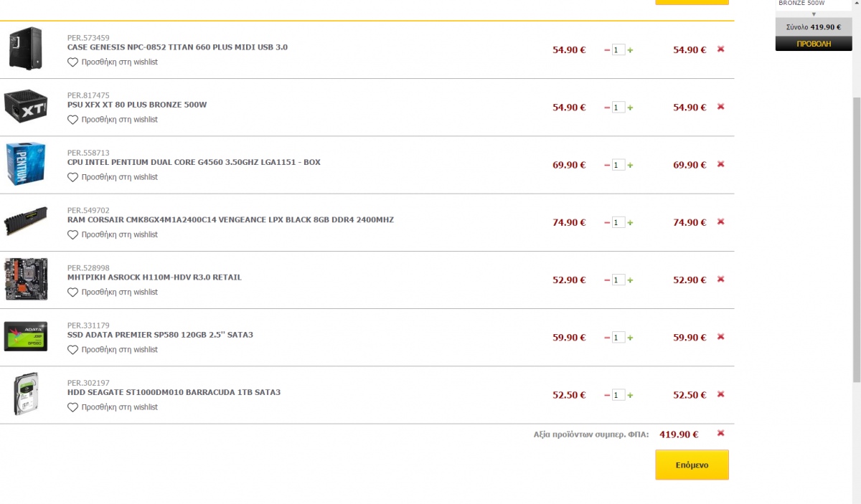Viewport: 861px width, 504px height.
Task: Click the HDD Seagate quantity field
Action: (618, 395)
